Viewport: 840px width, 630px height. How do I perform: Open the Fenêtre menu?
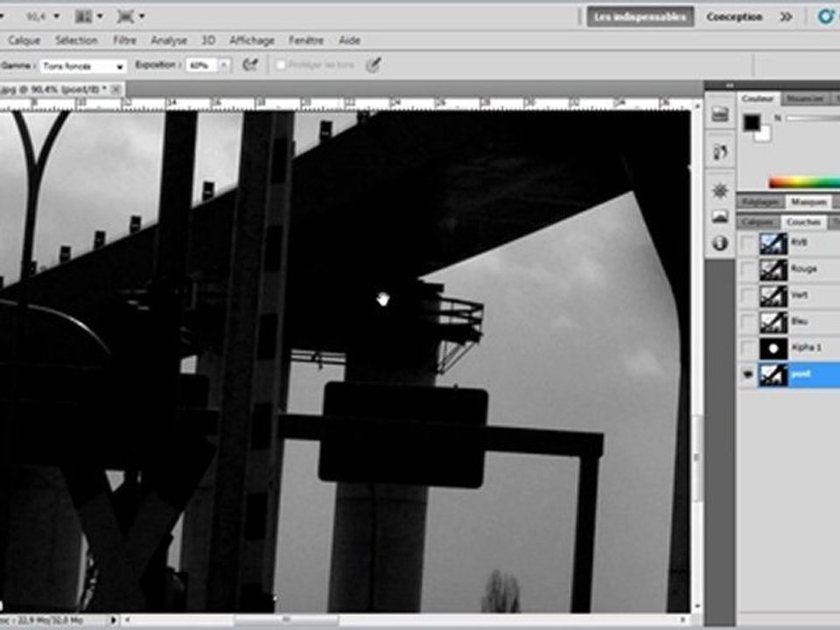306,40
